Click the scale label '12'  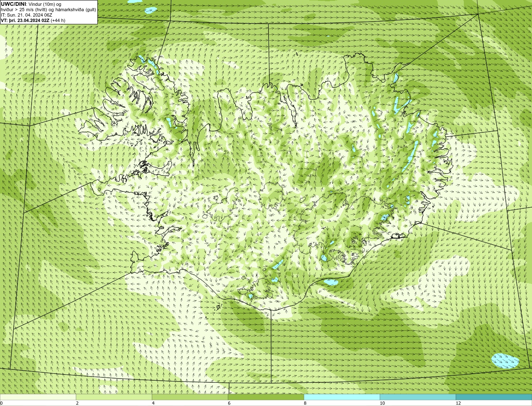click(458, 403)
